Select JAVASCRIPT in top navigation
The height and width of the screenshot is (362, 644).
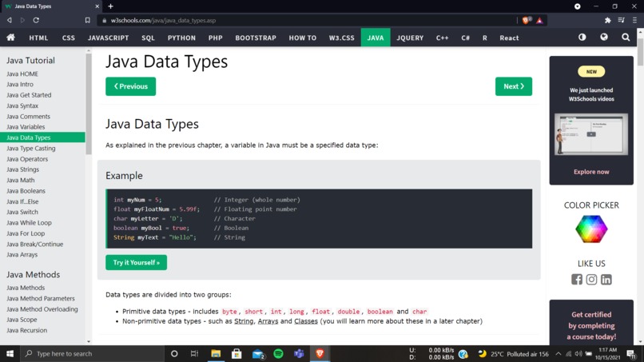click(x=108, y=38)
